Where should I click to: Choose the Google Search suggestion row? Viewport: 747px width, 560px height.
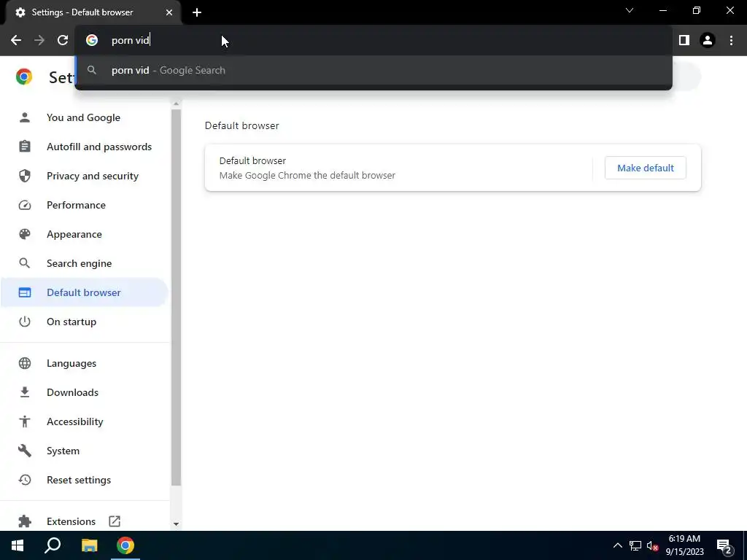pyautogui.click(x=373, y=70)
